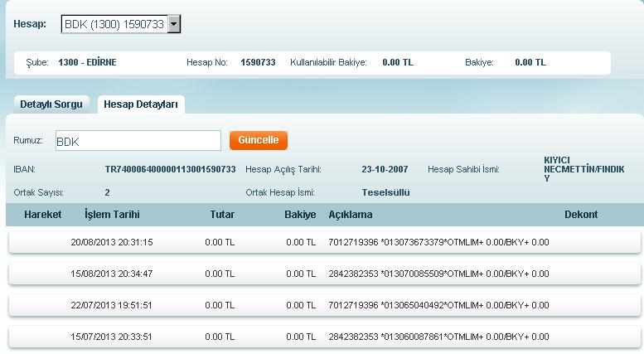644x354 pixels.
Task: Click the Rumuz text field
Action: coord(138,141)
